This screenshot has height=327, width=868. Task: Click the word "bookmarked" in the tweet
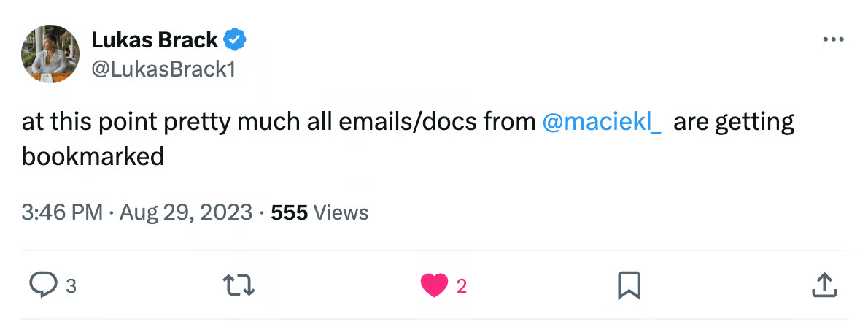tap(93, 156)
